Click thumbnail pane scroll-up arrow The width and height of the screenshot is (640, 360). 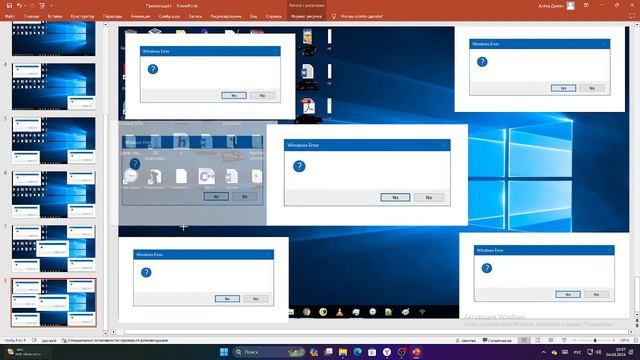[105, 25]
